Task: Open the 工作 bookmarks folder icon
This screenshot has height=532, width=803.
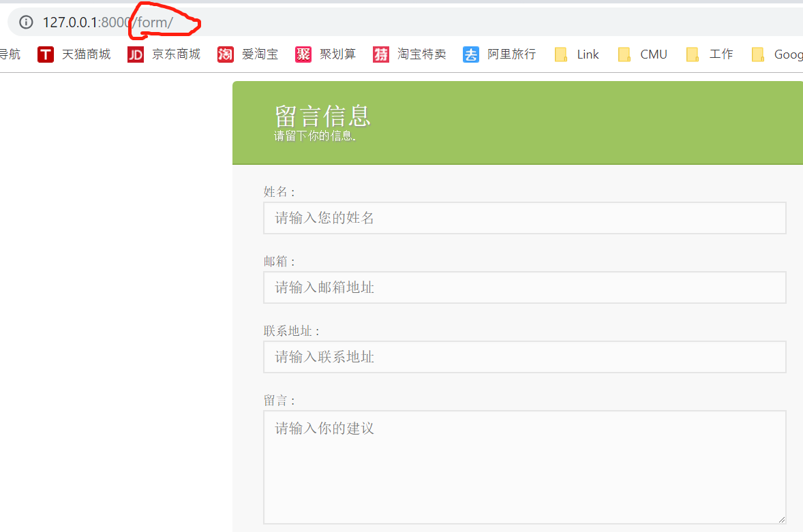Action: (693, 54)
